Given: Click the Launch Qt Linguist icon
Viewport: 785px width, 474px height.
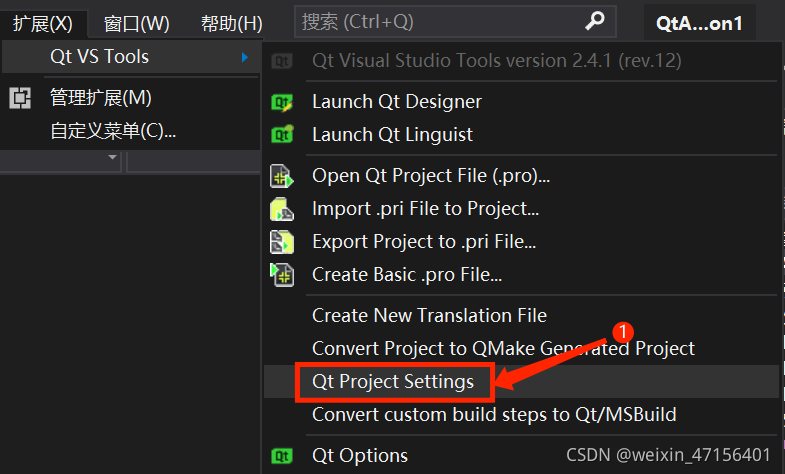Looking at the screenshot, I should (282, 135).
